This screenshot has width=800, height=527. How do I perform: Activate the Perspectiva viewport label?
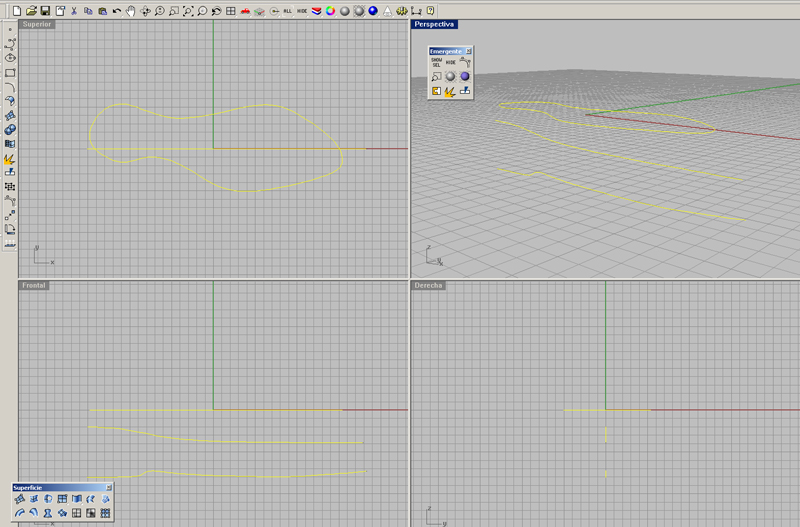coord(434,24)
